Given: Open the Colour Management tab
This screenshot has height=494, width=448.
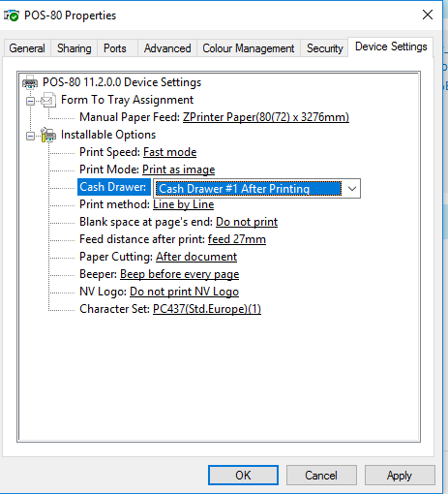Looking at the screenshot, I should (249, 48).
